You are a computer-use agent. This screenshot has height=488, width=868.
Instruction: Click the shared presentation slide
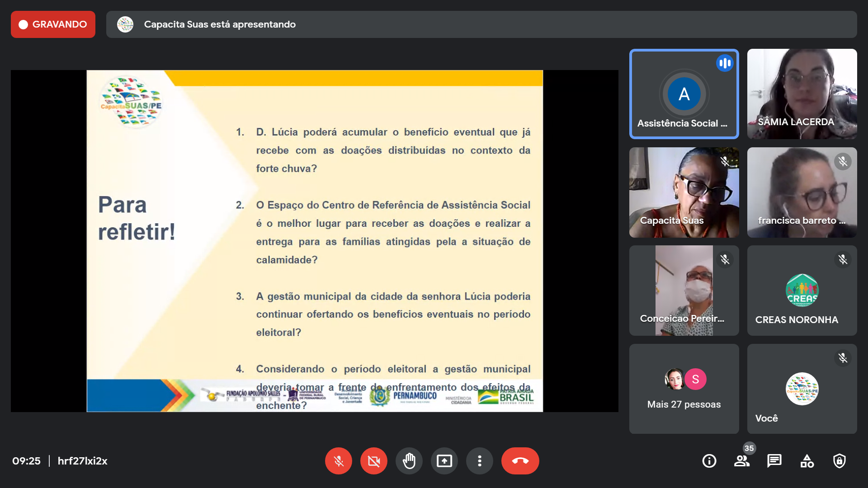click(x=315, y=240)
